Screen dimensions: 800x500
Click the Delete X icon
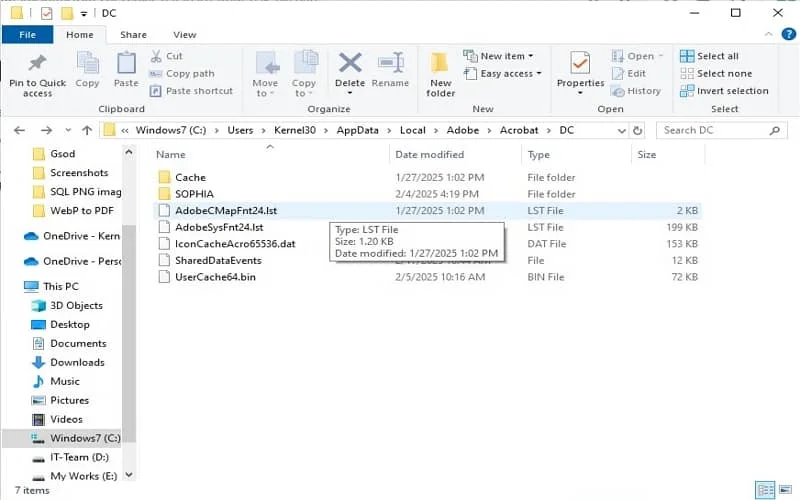(350, 63)
